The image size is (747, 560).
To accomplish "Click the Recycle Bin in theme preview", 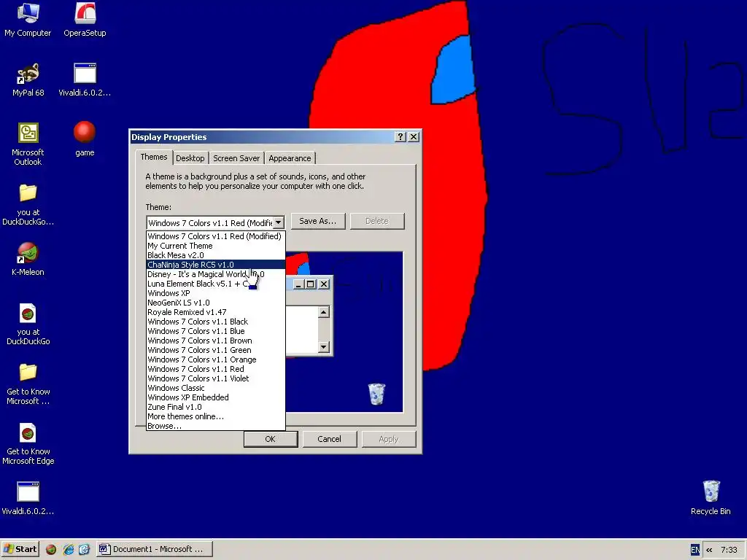I will tap(376, 394).
